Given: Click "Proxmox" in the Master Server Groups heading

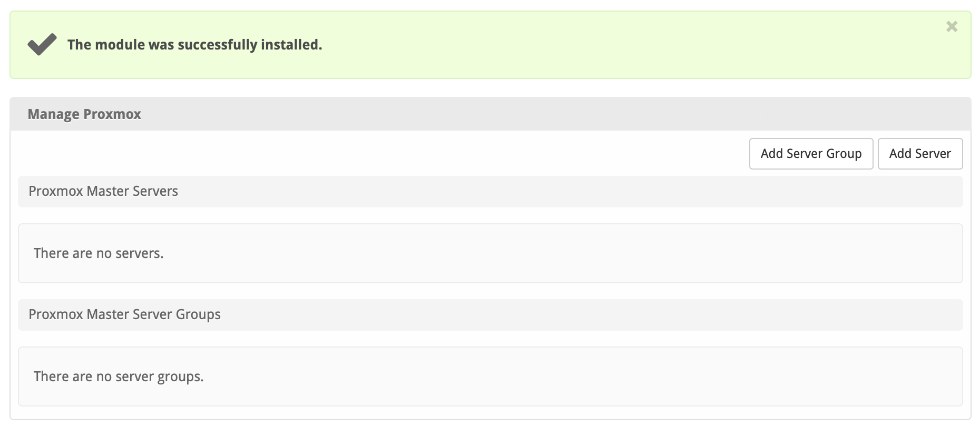Looking at the screenshot, I should pos(56,314).
